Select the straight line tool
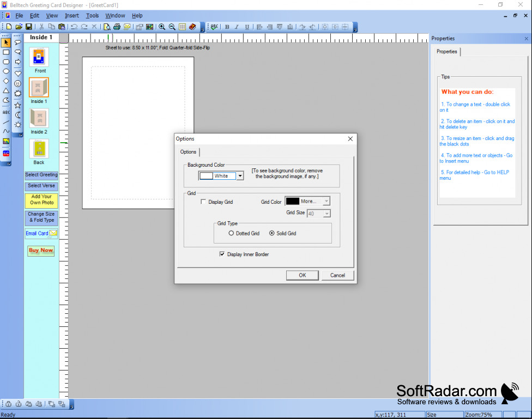The width and height of the screenshot is (532, 419). click(x=6, y=122)
